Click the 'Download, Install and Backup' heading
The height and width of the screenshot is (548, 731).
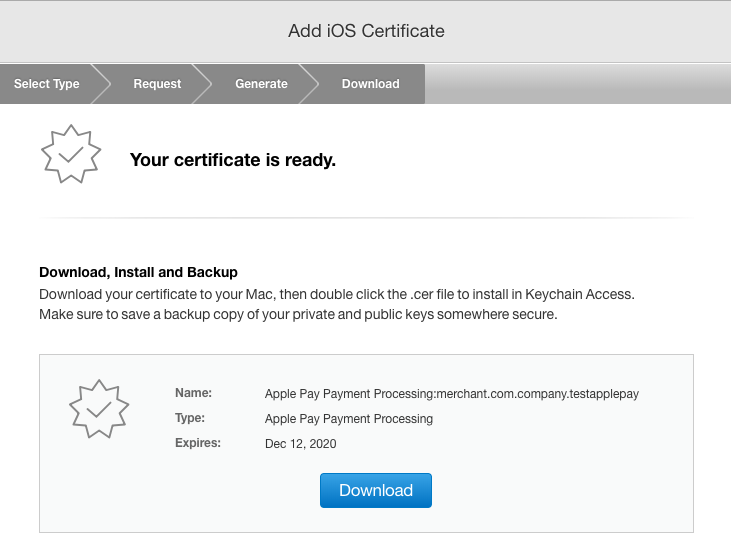click(138, 272)
